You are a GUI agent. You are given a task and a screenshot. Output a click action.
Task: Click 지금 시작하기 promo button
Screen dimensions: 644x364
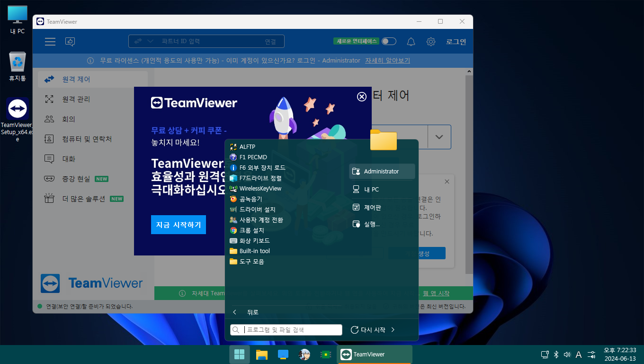pos(179,225)
